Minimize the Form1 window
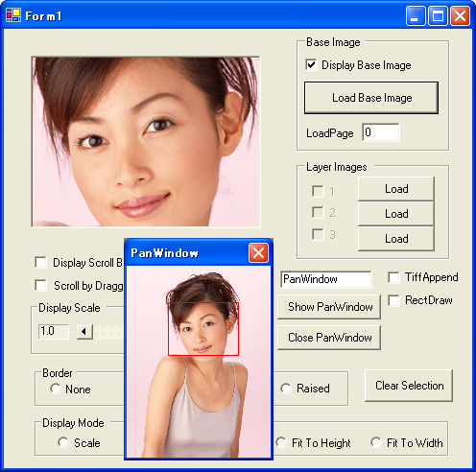Screen dimensions: 476x472 coord(416,15)
